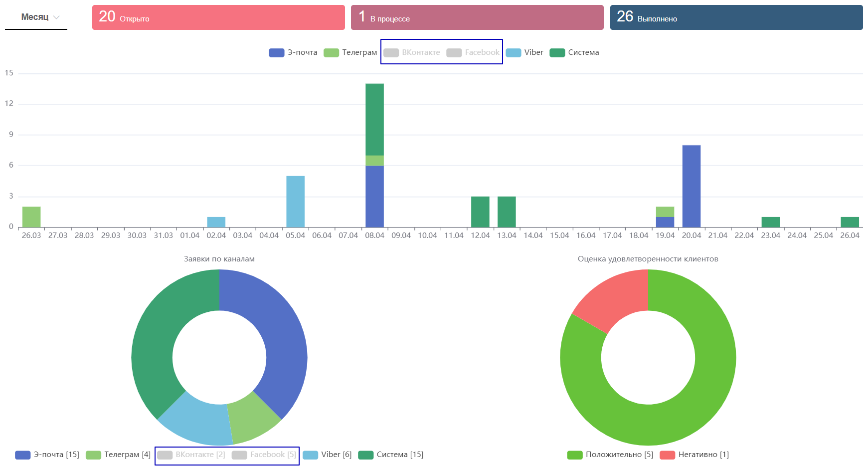Enable Facebook [5] in the donut legend

click(264, 455)
